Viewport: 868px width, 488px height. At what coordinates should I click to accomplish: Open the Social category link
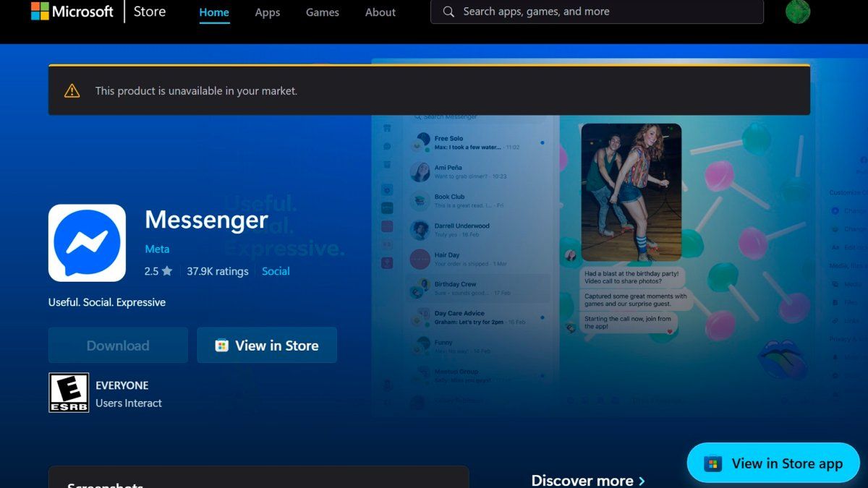[276, 271]
